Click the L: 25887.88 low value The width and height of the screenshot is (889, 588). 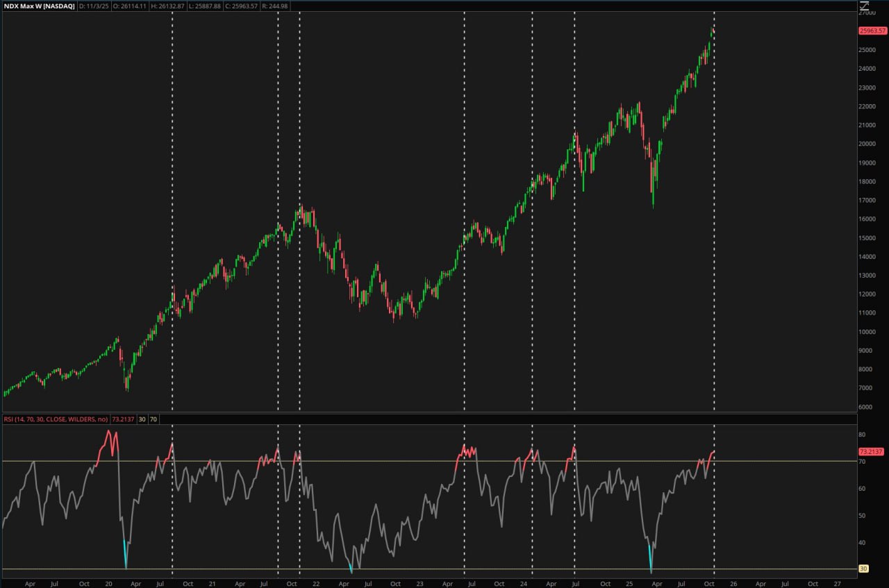coord(205,6)
